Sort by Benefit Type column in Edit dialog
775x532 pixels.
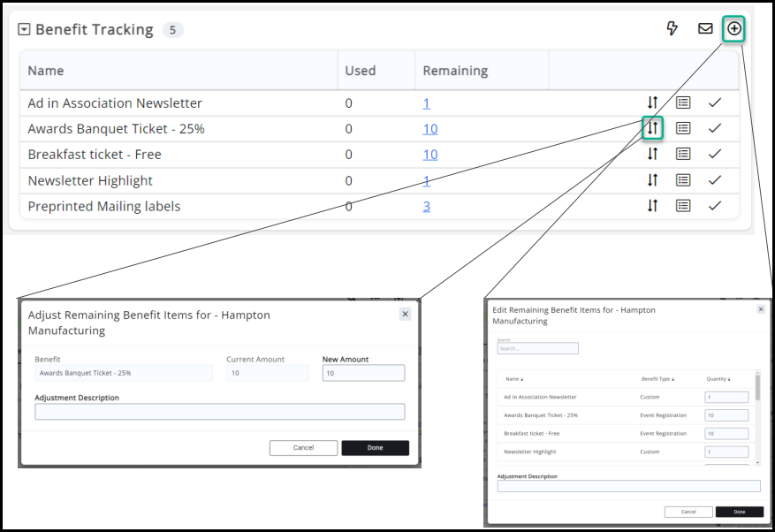coord(657,379)
